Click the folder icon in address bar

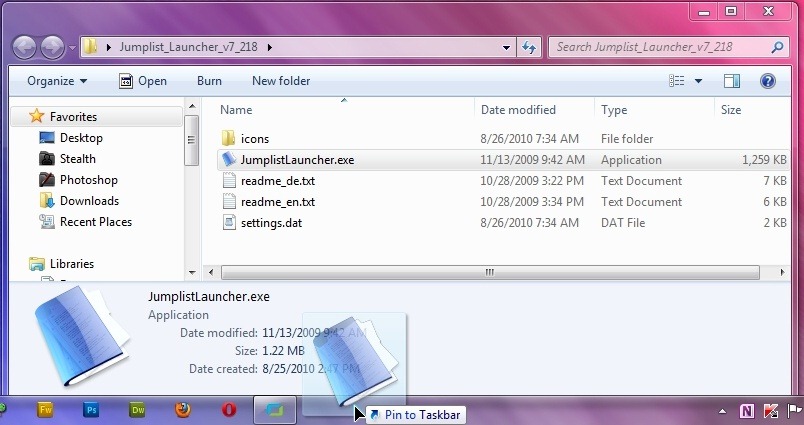click(x=90, y=47)
